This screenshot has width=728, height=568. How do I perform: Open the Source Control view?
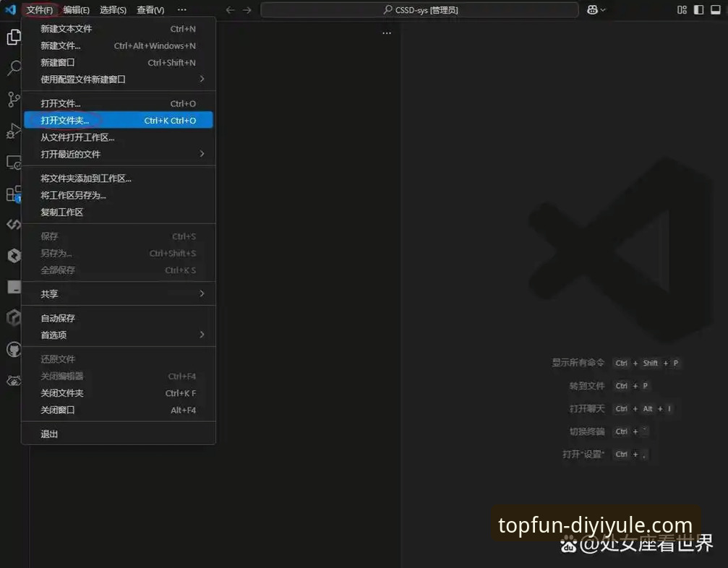[x=14, y=100]
